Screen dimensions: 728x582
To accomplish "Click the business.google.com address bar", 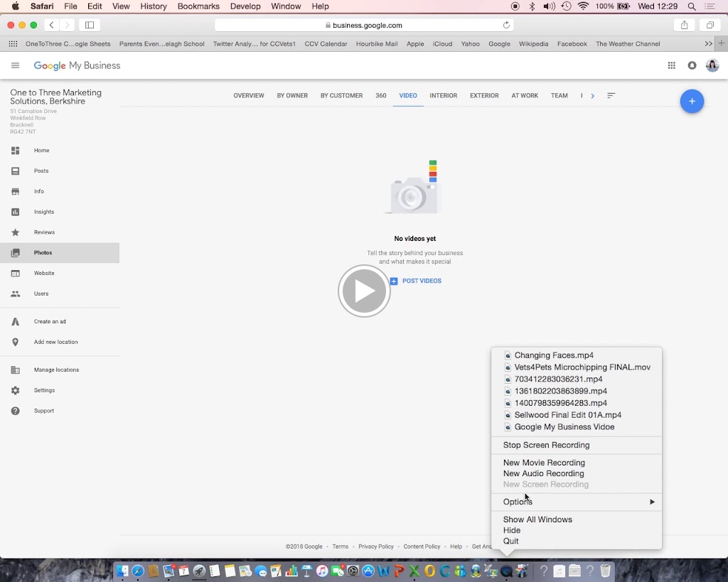I will click(363, 25).
